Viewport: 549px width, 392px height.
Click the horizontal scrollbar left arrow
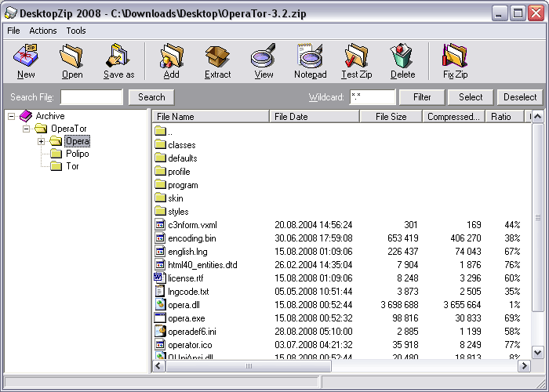pos(158,366)
